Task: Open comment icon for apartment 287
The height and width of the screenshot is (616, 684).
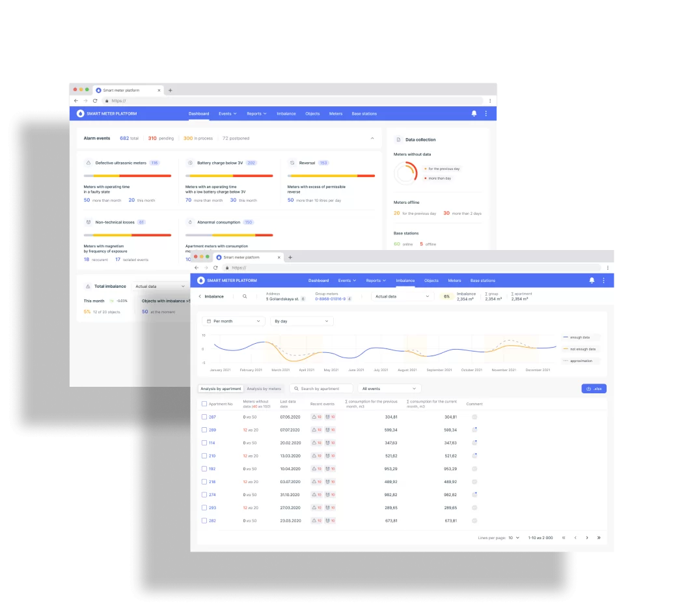Action: 474,417
